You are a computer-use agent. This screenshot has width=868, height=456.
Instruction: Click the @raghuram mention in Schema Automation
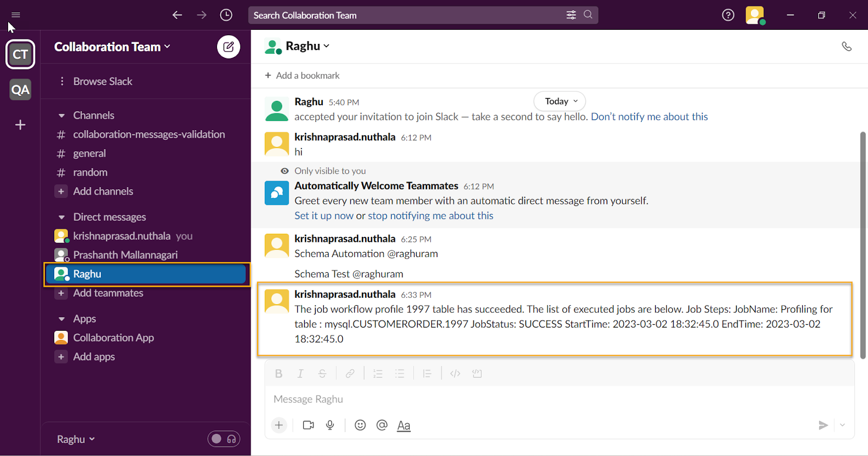tap(412, 254)
